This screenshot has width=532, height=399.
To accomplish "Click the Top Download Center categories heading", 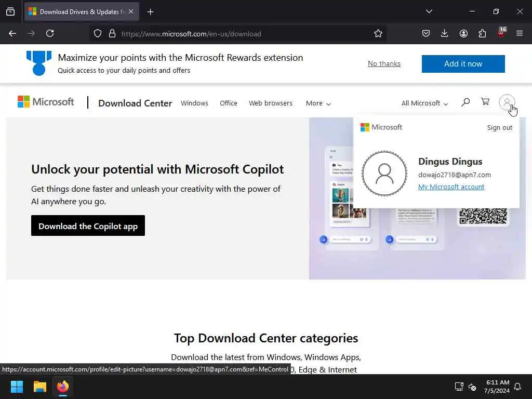I will click(x=266, y=338).
